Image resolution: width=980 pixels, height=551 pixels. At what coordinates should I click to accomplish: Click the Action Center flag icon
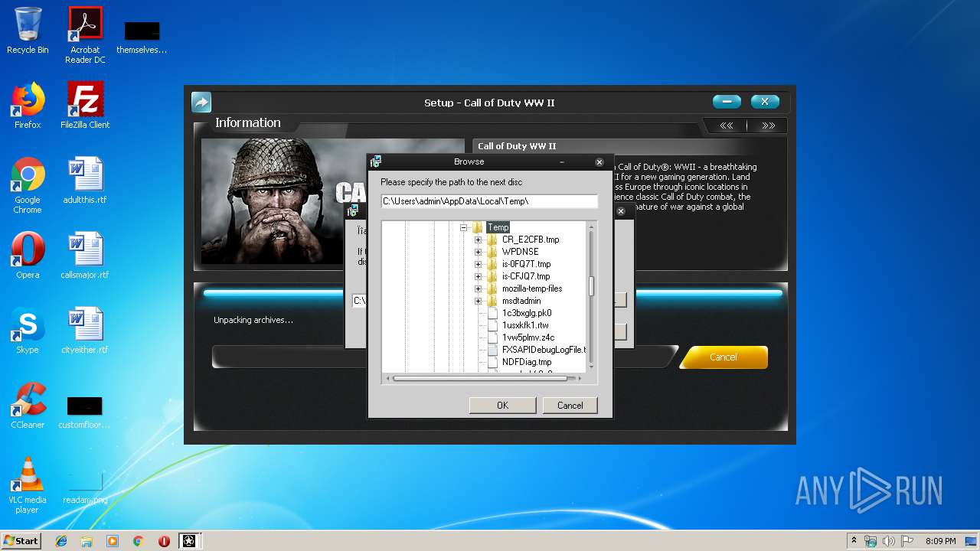[907, 541]
